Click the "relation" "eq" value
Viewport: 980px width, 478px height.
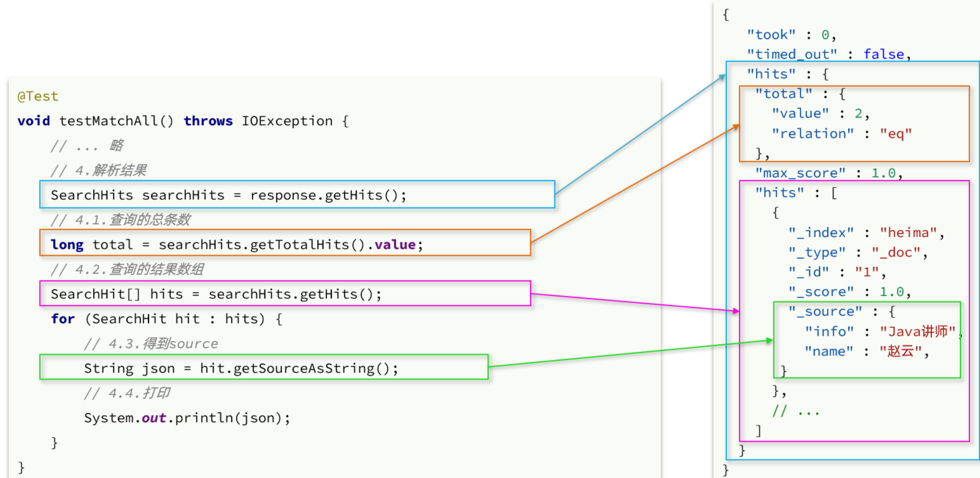pyautogui.click(x=896, y=134)
